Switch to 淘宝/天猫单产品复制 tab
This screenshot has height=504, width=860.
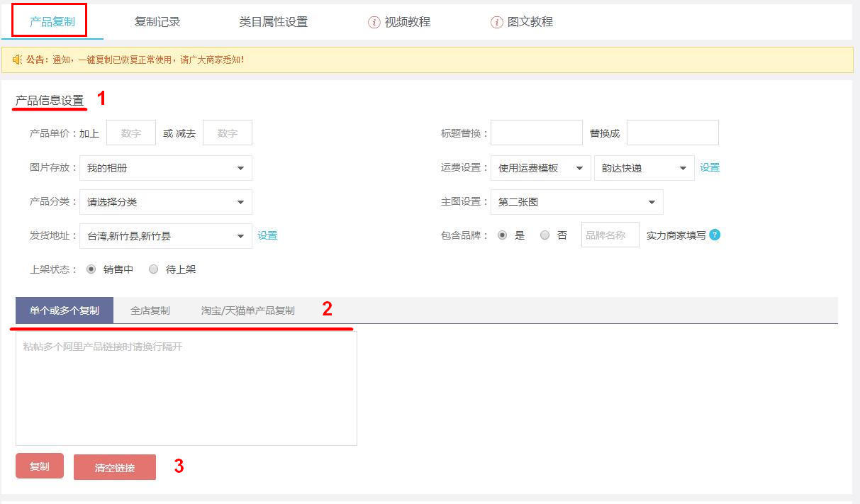[x=248, y=310]
